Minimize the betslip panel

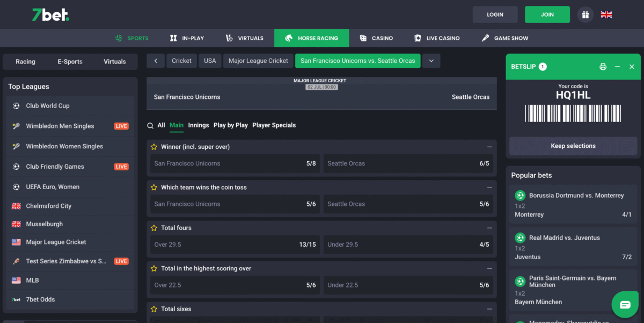pos(617,67)
